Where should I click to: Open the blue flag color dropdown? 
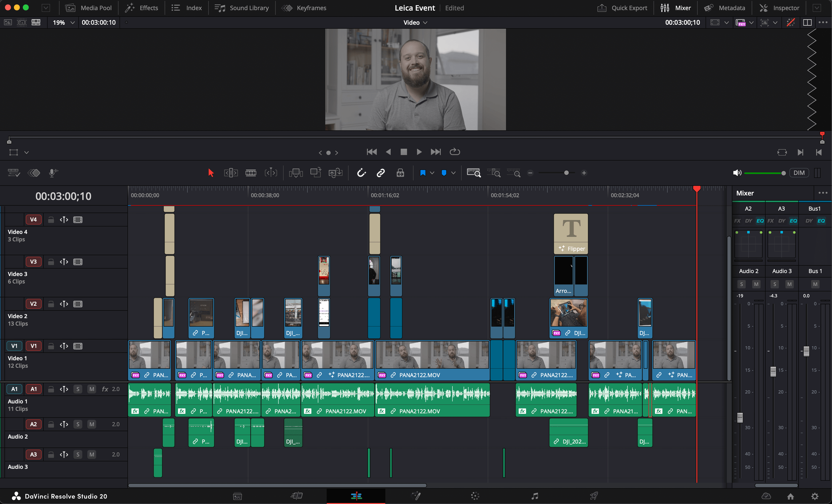coord(432,173)
